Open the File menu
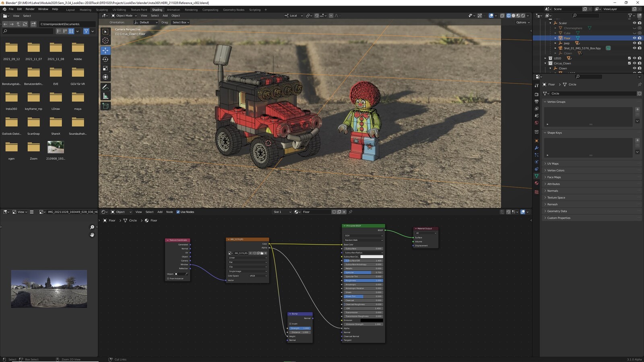This screenshot has height=362, width=644. (11, 9)
